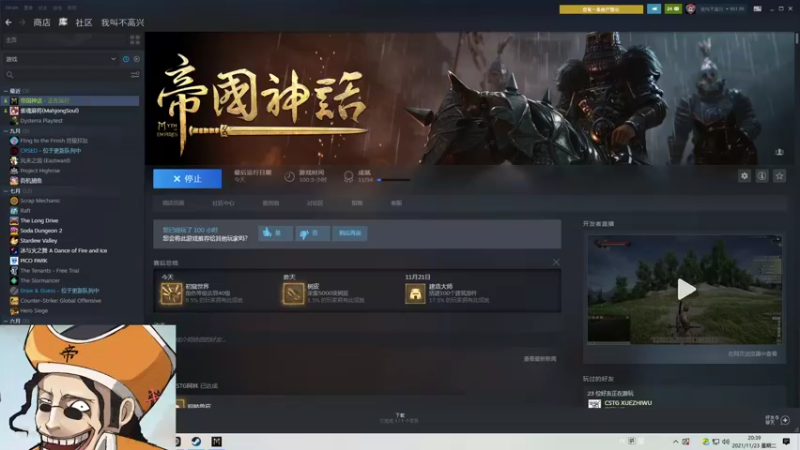
Task: Click the ready-to-play filter icon
Action: (x=137, y=59)
